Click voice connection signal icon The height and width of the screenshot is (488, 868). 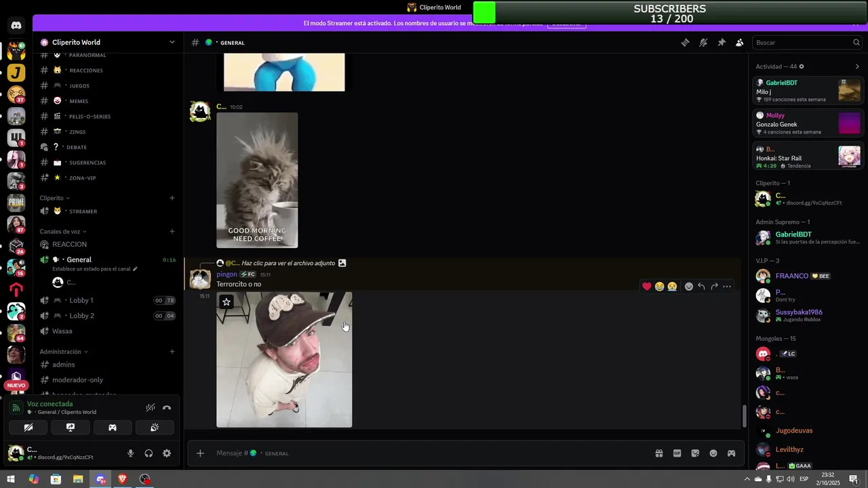[x=16, y=408]
